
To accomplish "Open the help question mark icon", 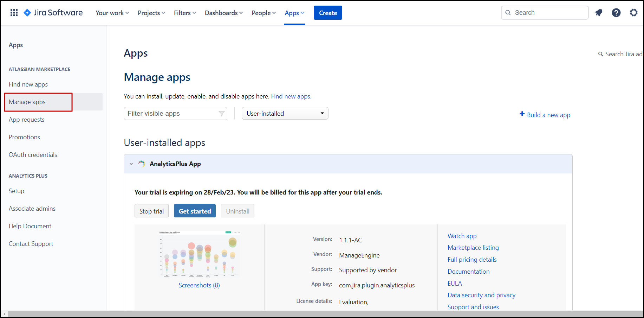I will [x=616, y=13].
